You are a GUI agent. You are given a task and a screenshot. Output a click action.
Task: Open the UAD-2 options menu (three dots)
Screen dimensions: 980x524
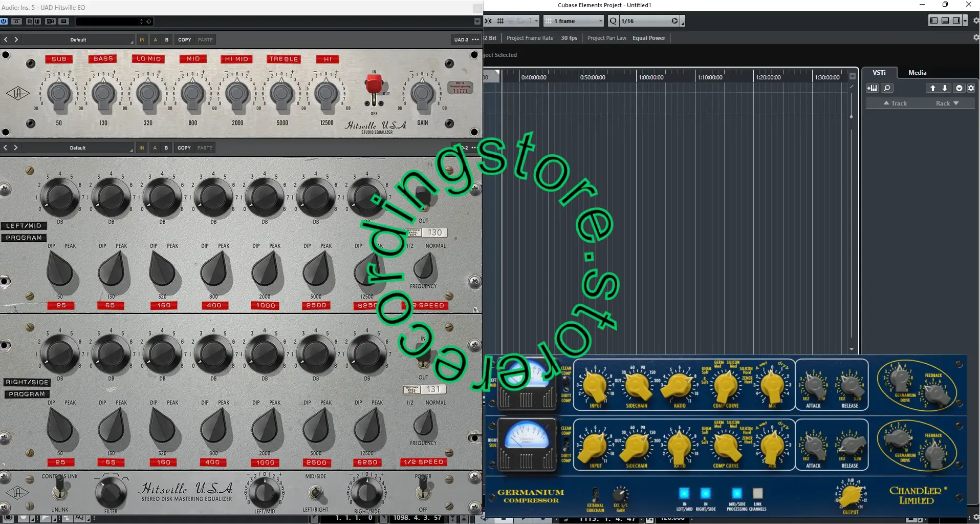[x=475, y=39]
